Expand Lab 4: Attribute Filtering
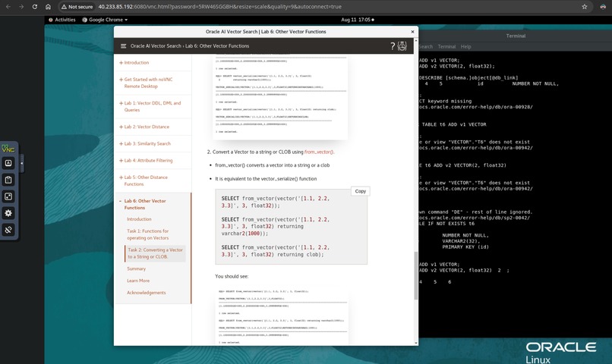612x364 pixels. pos(146,160)
